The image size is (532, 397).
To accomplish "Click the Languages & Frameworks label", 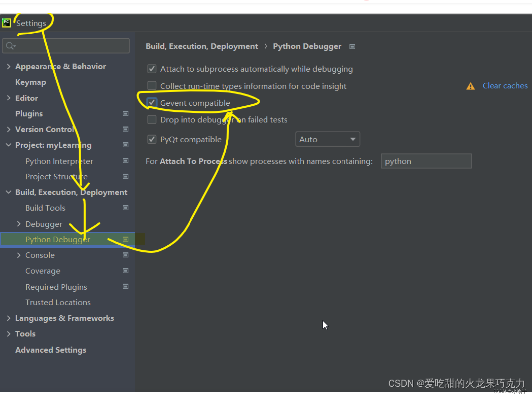I will (x=64, y=318).
